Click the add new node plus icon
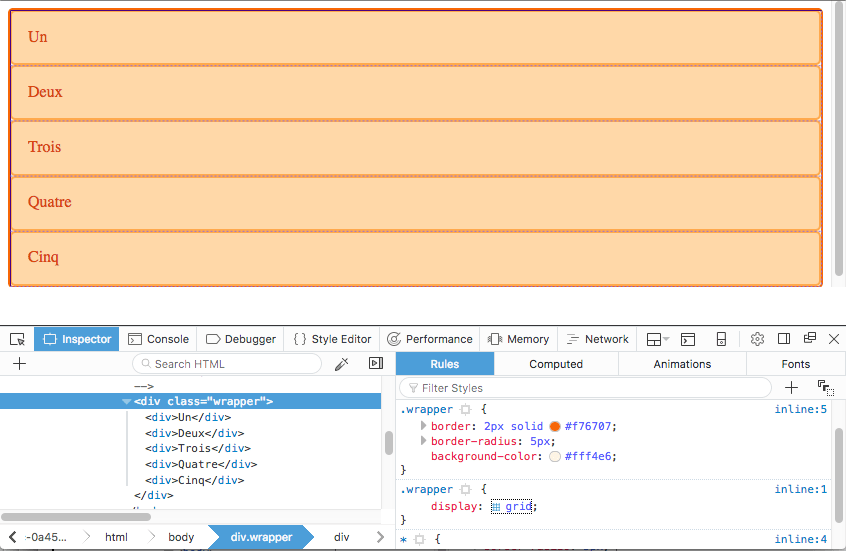This screenshot has height=551, width=846. (18, 364)
